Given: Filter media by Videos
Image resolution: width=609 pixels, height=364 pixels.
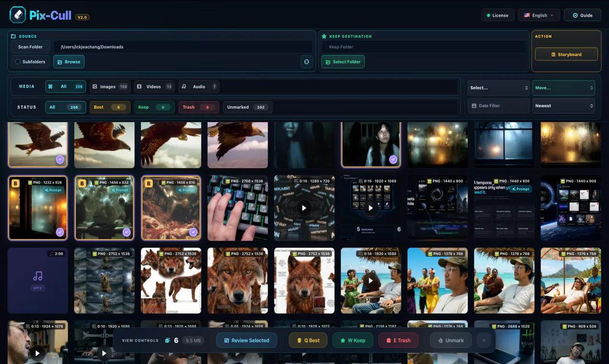Looking at the screenshot, I should 154,87.
